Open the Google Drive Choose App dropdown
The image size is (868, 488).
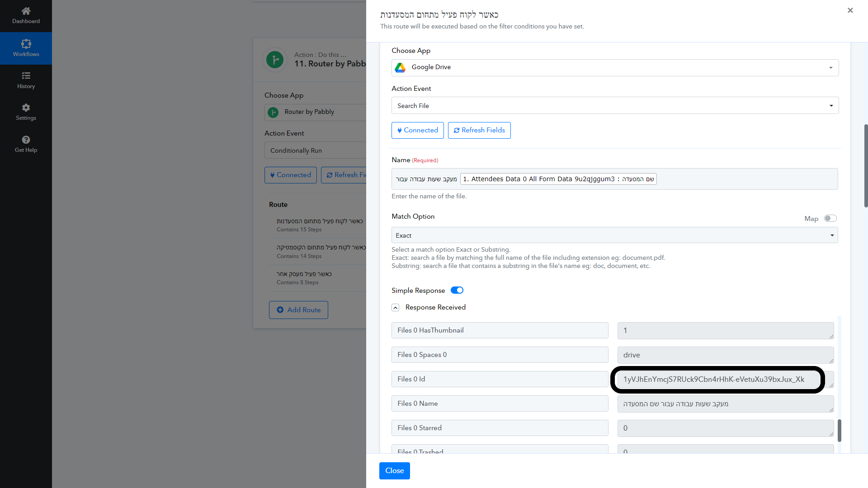click(x=615, y=68)
